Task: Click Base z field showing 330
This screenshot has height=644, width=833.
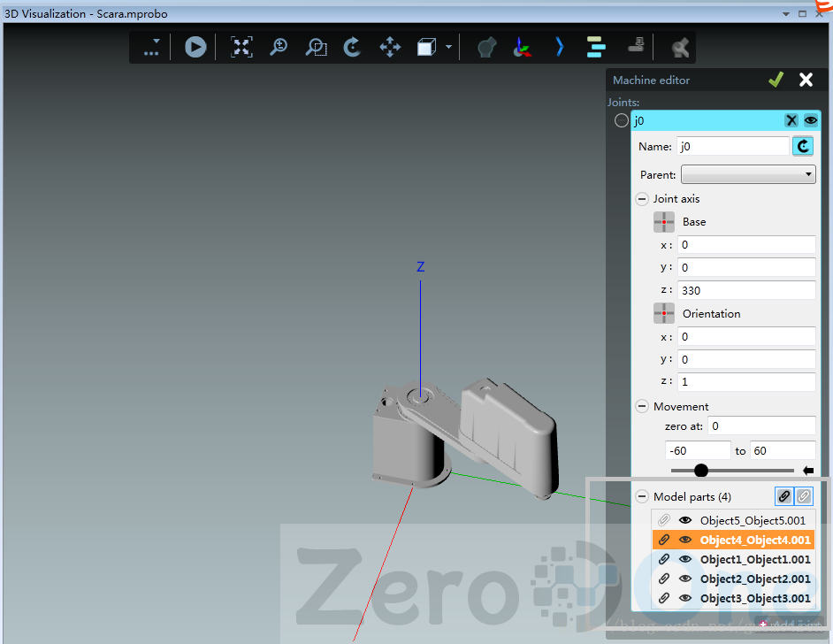Action: click(746, 290)
